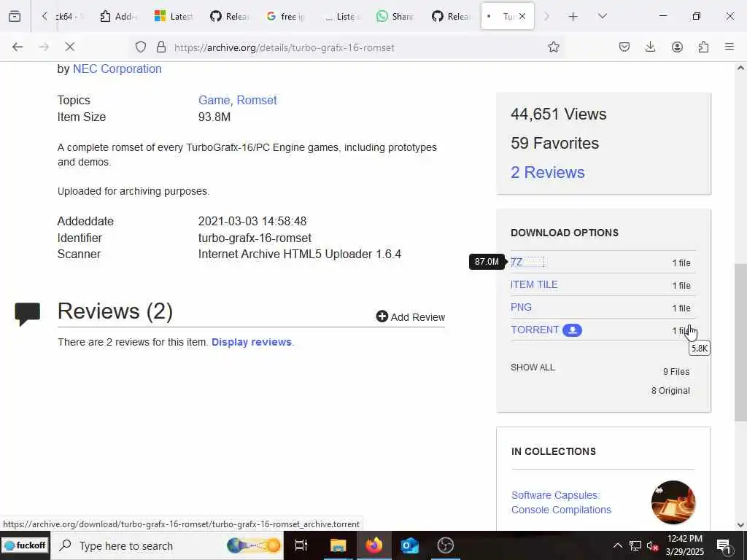
Task: Click the scrollbar up arrow
Action: 740,68
